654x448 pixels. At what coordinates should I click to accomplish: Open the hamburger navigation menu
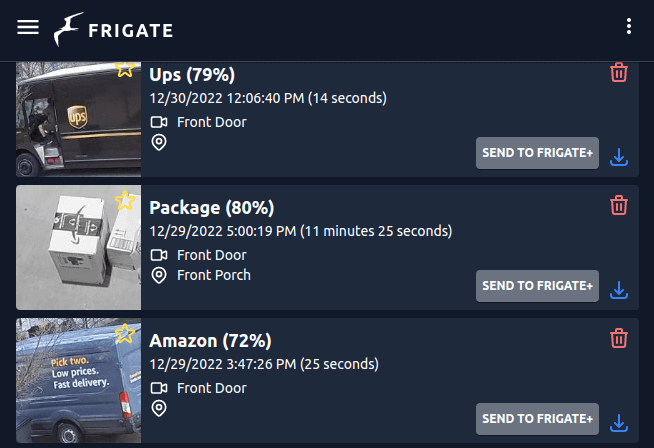click(x=28, y=27)
